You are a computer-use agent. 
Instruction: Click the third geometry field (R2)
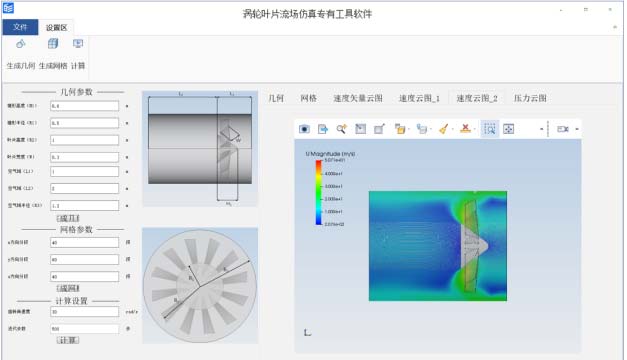84,140
